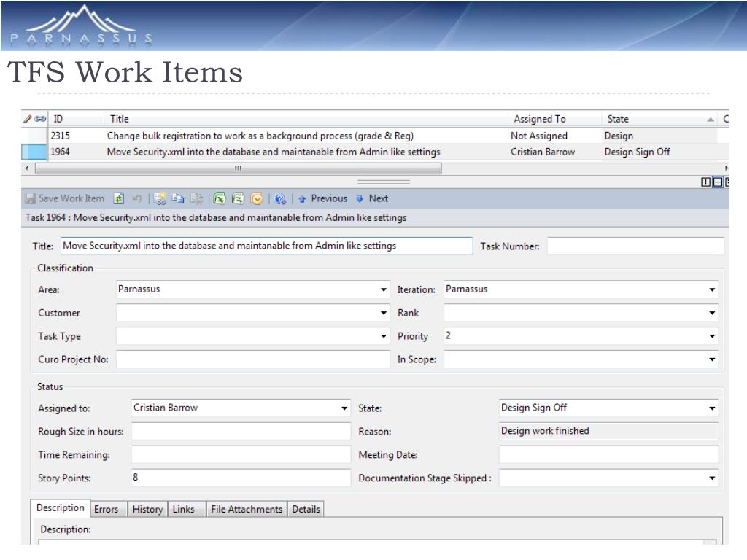Viewport: 747px width, 560px height.
Task: Expand the State dropdown
Action: tap(712, 408)
